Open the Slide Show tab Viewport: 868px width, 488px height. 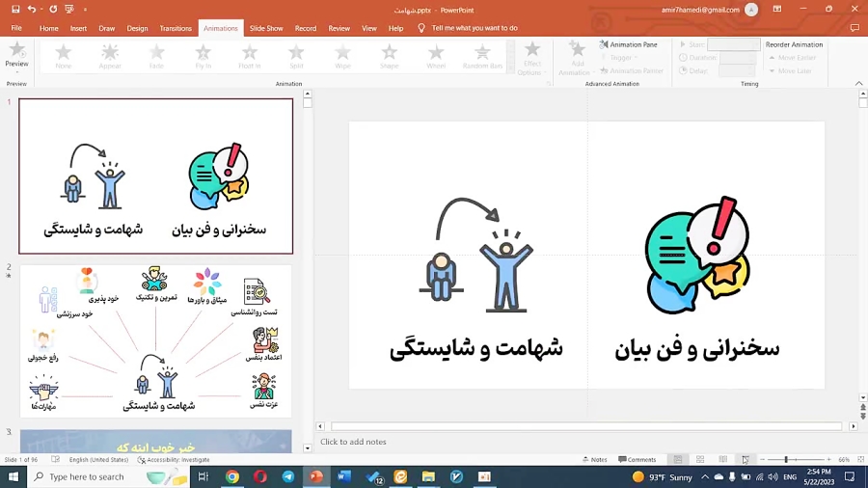[266, 28]
